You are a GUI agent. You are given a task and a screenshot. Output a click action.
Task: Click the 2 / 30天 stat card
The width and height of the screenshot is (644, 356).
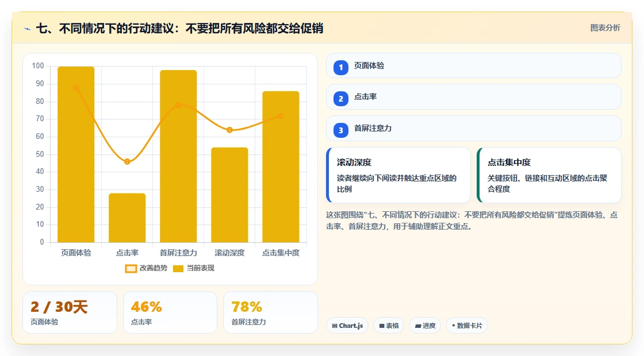70,312
